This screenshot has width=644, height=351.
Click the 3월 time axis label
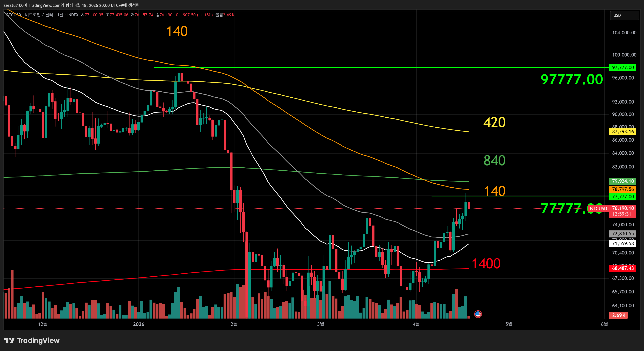320,324
